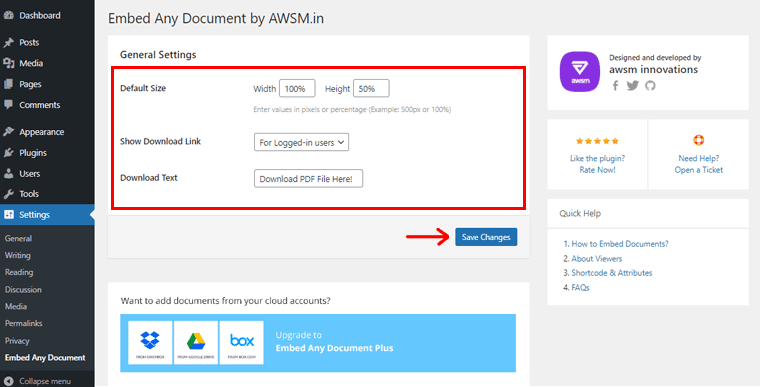
Task: Click the Appearance paintbrush icon
Action: pos(8,131)
